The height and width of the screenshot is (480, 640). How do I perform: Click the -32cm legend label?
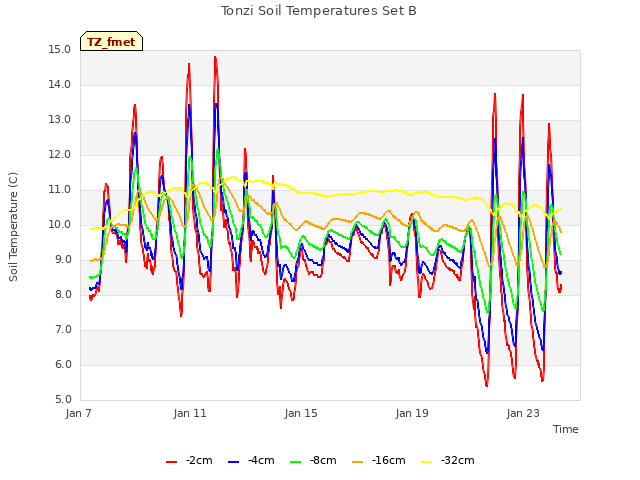pos(458,460)
